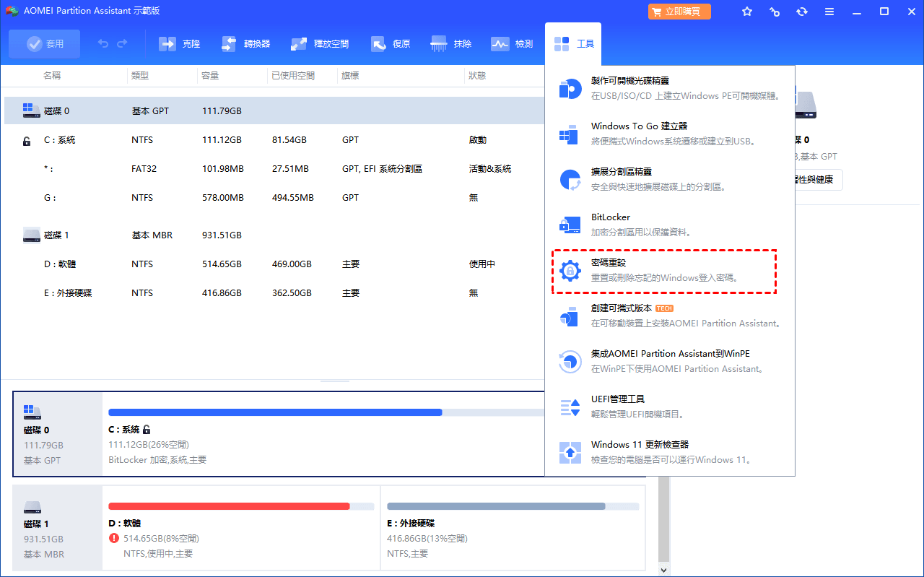The image size is (924, 577).
Task: Select the 磁碟 0 row in the list
Action: [x=274, y=111]
